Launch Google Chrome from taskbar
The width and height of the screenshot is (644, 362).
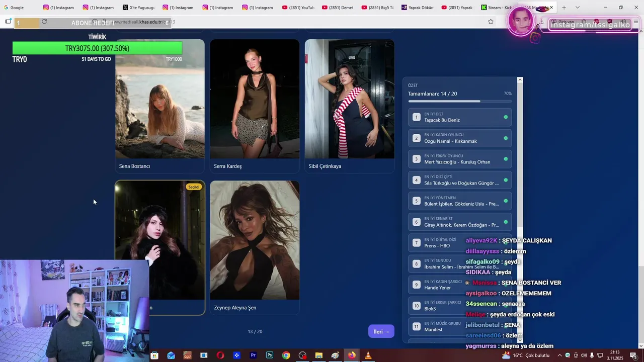tap(286, 355)
